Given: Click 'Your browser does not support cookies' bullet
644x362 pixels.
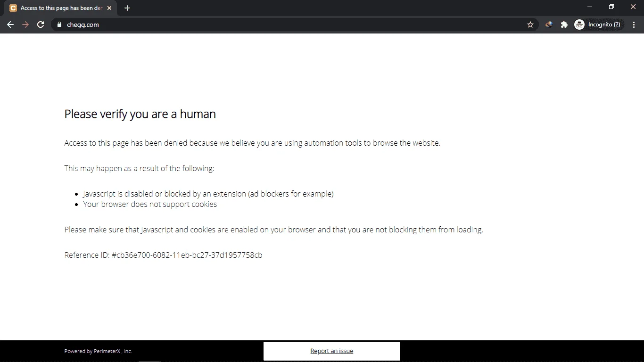Looking at the screenshot, I should (150, 204).
